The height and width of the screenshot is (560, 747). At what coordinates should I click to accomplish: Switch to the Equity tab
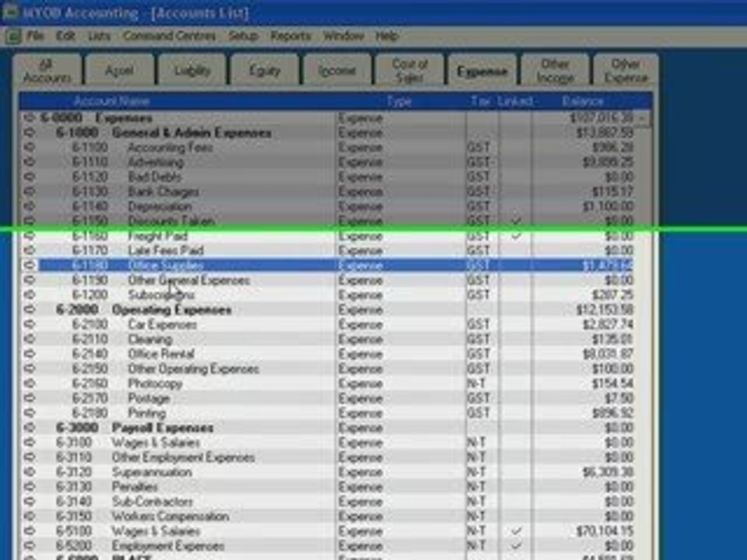265,71
